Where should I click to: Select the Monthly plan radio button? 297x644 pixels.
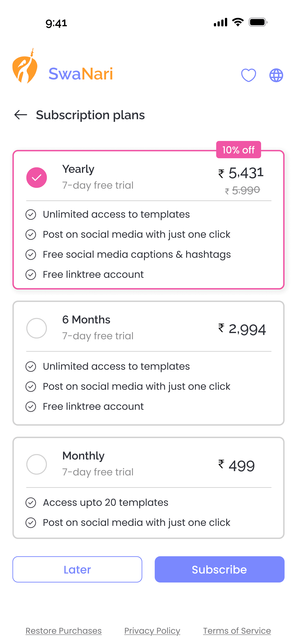coord(36,464)
